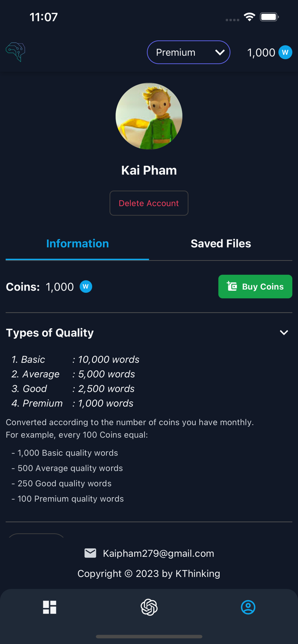This screenshot has width=298, height=644.
Task: Open the AI chat tab icon
Action: pos(149,607)
